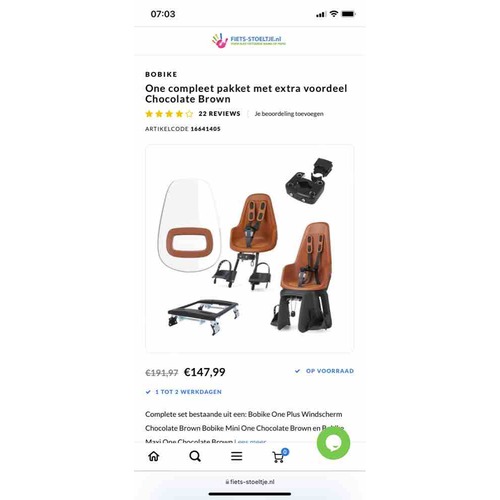
Task: Open search via magnifying glass icon
Action: coord(195,456)
